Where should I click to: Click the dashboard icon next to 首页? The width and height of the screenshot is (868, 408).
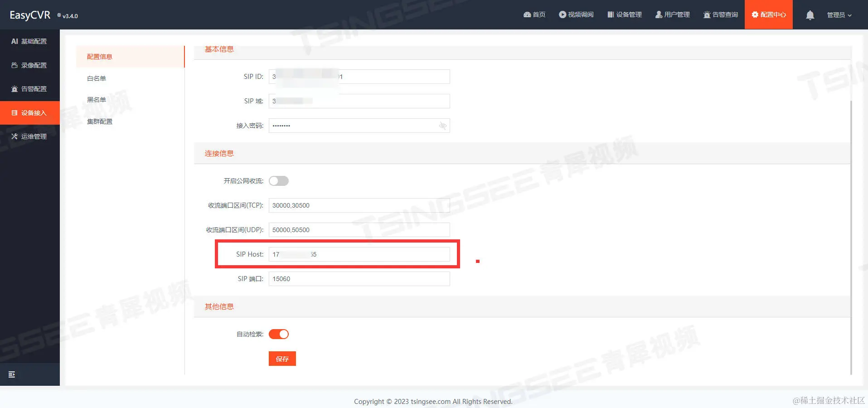coord(527,15)
